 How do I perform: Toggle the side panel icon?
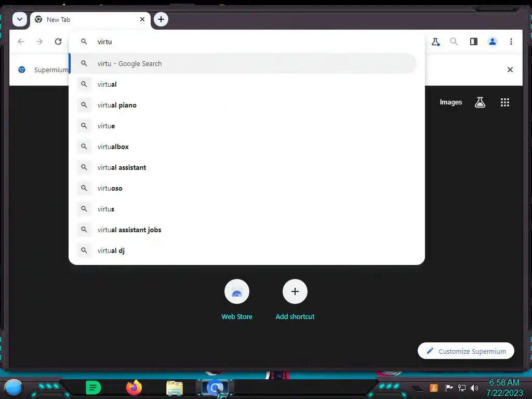coord(474,42)
